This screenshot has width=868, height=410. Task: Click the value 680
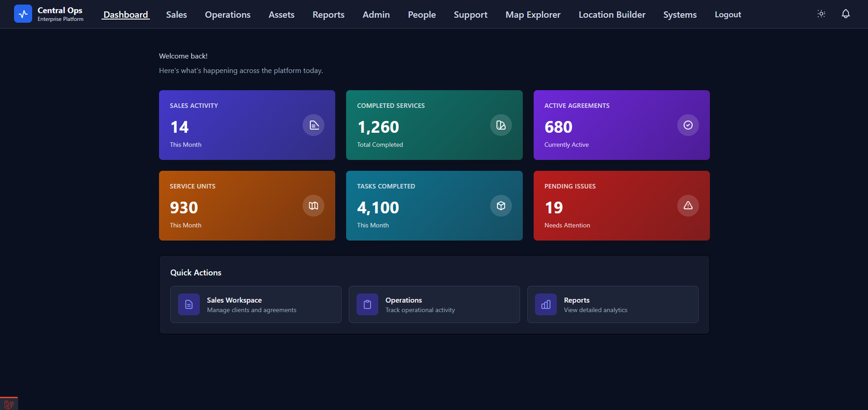[x=558, y=127]
